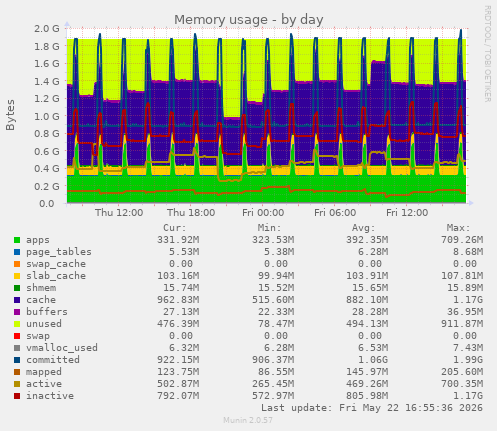The width and height of the screenshot is (497, 431).
Task: Click the 'Cur:' column header
Action: [x=175, y=228]
